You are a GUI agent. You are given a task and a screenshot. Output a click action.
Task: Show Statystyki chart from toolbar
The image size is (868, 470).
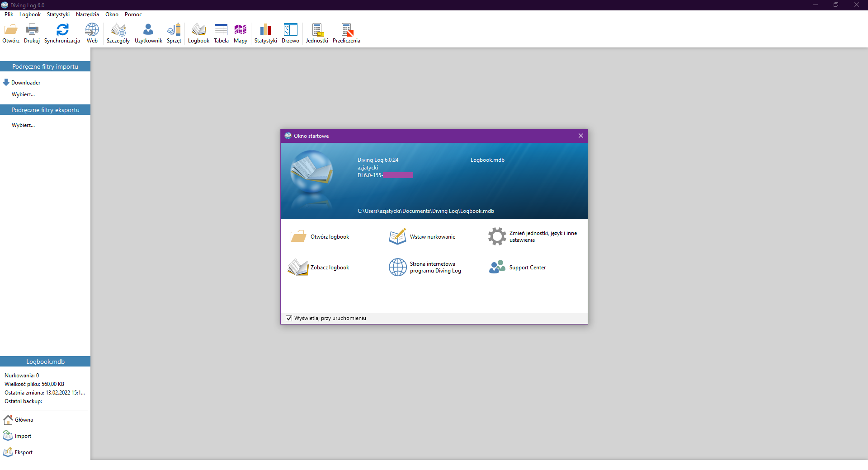coord(265,33)
